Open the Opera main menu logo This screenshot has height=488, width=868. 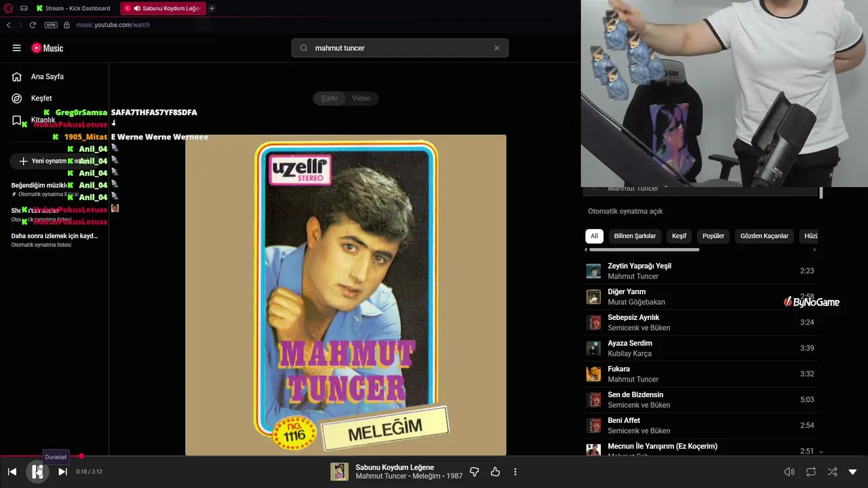click(x=8, y=8)
